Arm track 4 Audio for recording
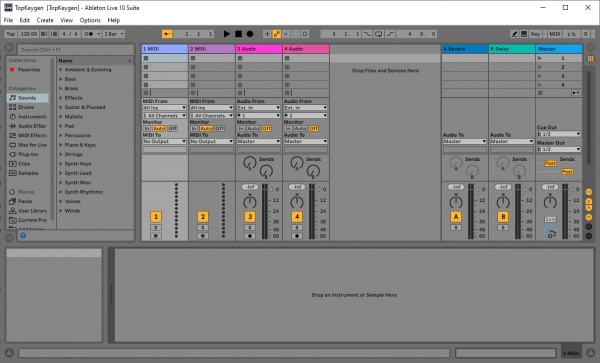The height and width of the screenshot is (363, 600). (x=297, y=236)
